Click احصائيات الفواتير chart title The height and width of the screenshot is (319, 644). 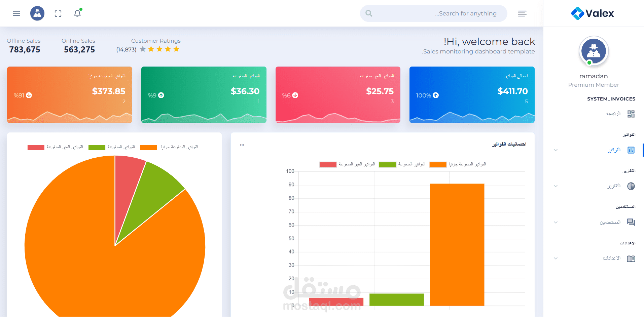(x=509, y=144)
